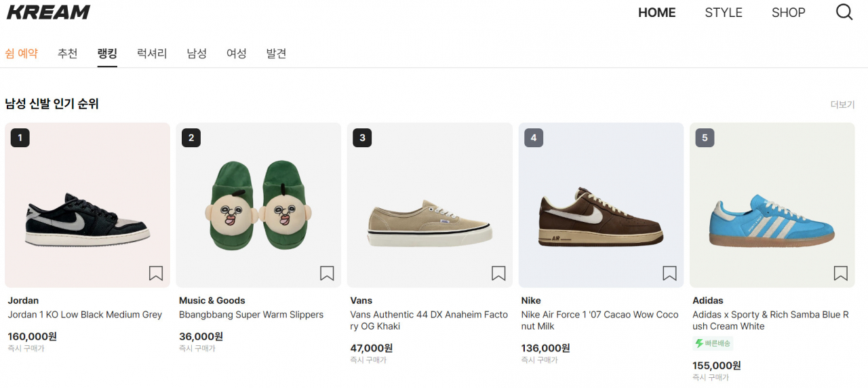The height and width of the screenshot is (388, 868).
Task: Open the STYLE page
Action: (x=724, y=12)
